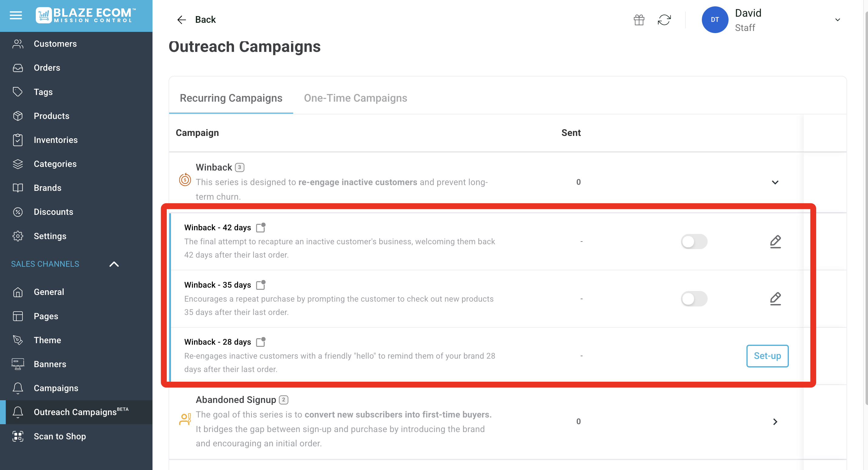Image resolution: width=868 pixels, height=470 pixels.
Task: Select the Recurring Campaigns tab
Action: tap(231, 98)
